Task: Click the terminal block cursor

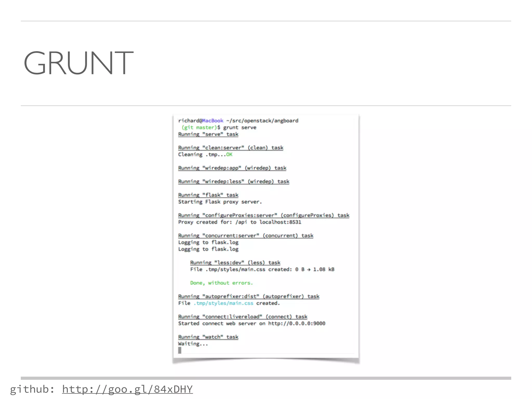Action: click(x=180, y=350)
